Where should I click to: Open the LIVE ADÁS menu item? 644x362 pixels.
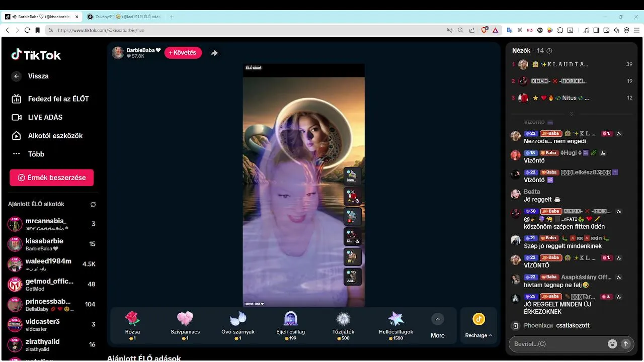click(x=37, y=117)
